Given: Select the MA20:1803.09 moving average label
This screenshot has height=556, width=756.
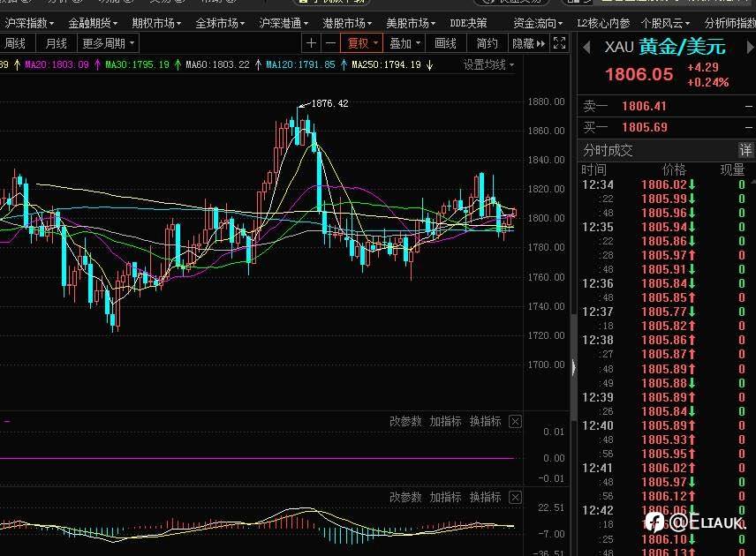Looking at the screenshot, I should [x=57, y=64].
